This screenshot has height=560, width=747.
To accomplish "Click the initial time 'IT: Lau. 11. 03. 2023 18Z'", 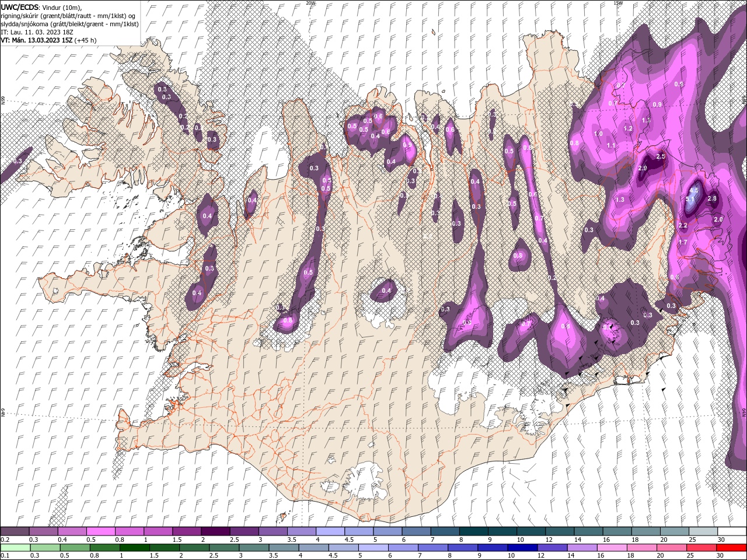I will [x=37, y=32].
